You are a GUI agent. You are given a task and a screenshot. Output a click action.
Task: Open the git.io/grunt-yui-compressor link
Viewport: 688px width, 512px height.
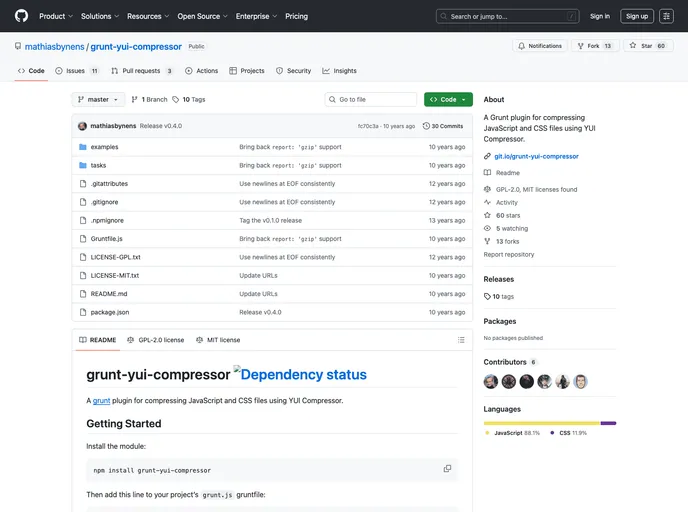536,156
